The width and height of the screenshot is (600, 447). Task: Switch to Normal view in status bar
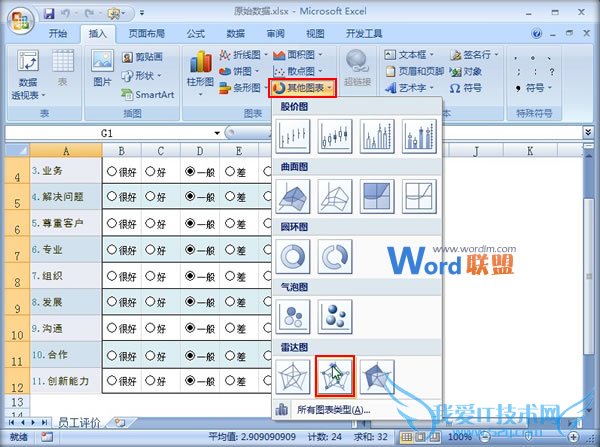(x=406, y=437)
